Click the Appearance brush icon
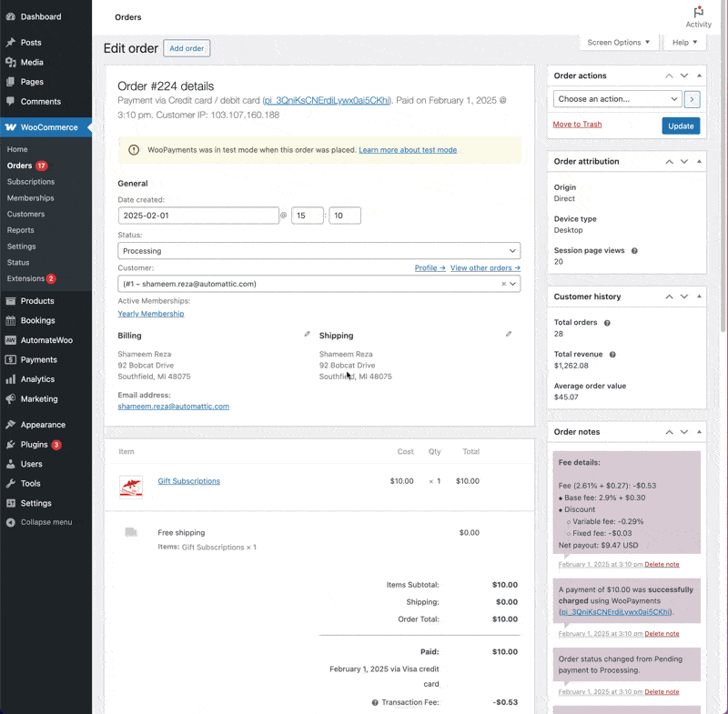The width and height of the screenshot is (728, 714). (11, 425)
